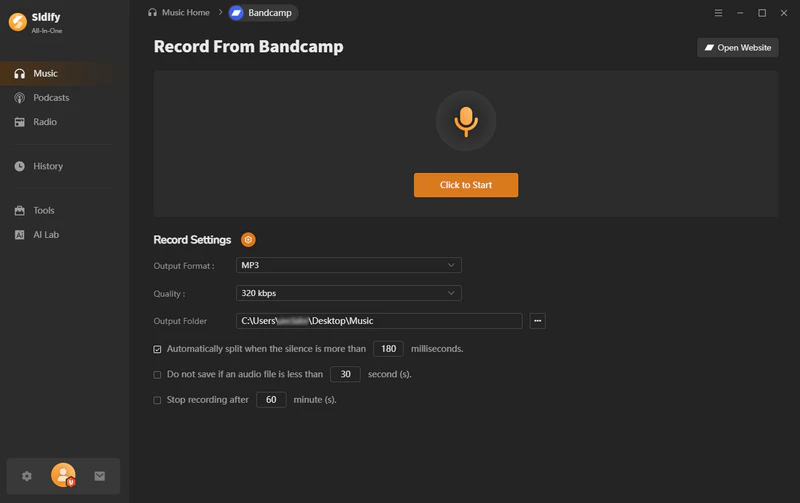Uncheck automatically split on silence checkbox
Image resolution: width=800 pixels, height=503 pixels.
[157, 349]
